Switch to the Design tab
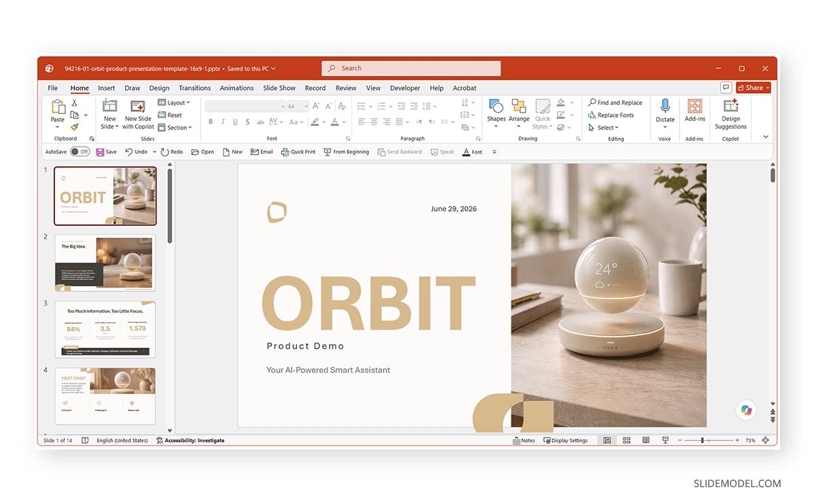Viewport: 814px width, 504px height. (x=159, y=88)
